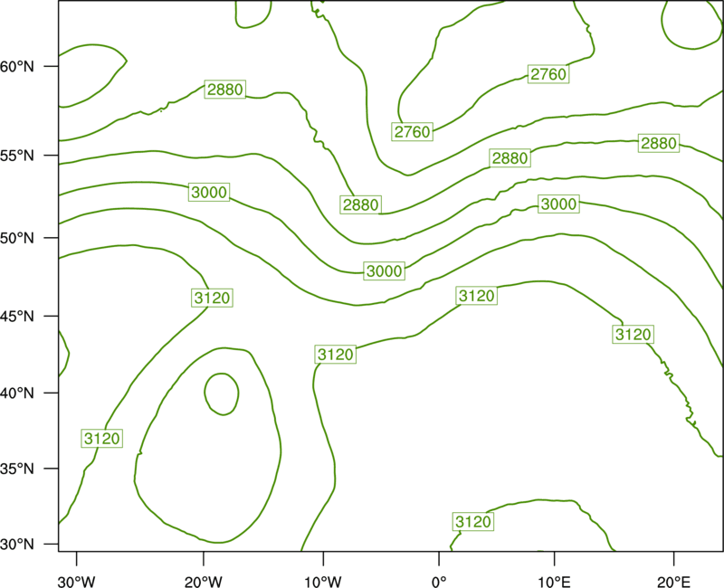This screenshot has height=588, width=724.
Task: Click the 35°N latitude axis label
Action: click(x=17, y=469)
